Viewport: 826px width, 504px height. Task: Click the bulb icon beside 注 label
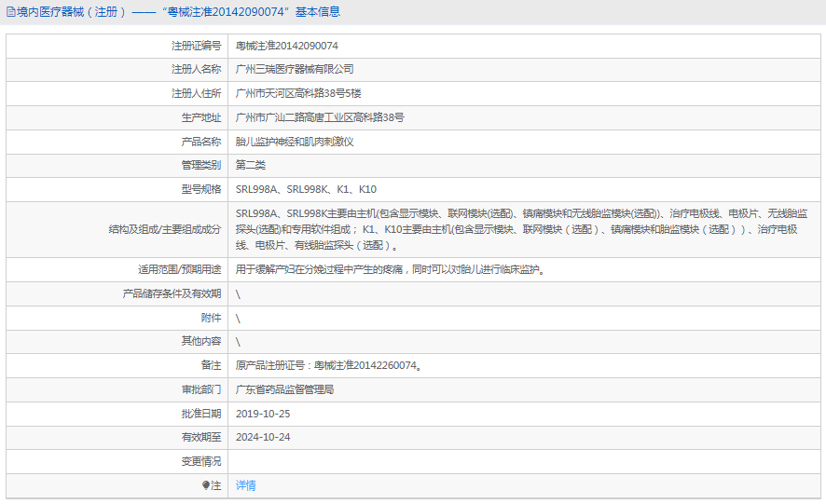[206, 485]
